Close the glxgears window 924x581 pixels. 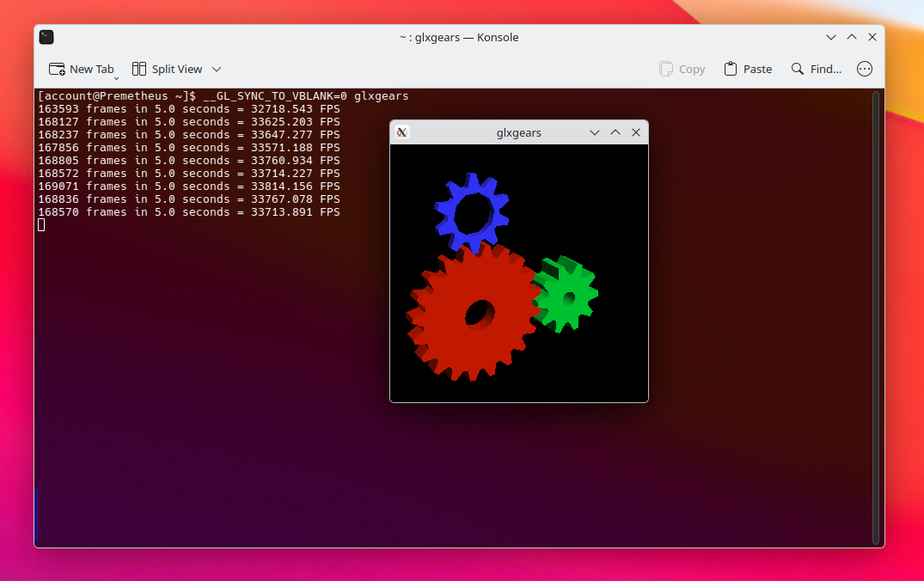pyautogui.click(x=636, y=132)
